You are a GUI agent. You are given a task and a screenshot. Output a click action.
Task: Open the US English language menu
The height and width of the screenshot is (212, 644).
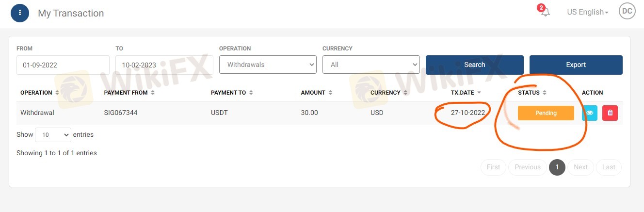coord(587,12)
